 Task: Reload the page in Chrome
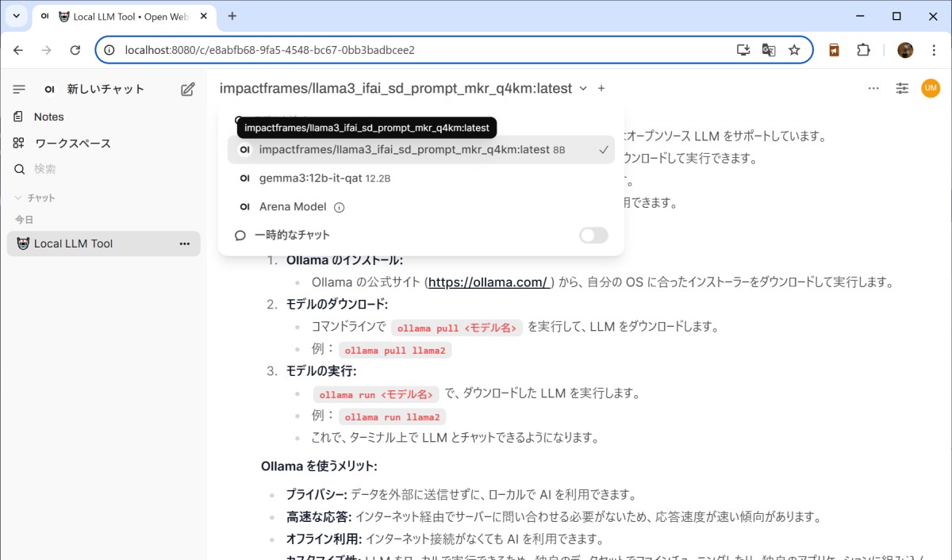tap(75, 50)
